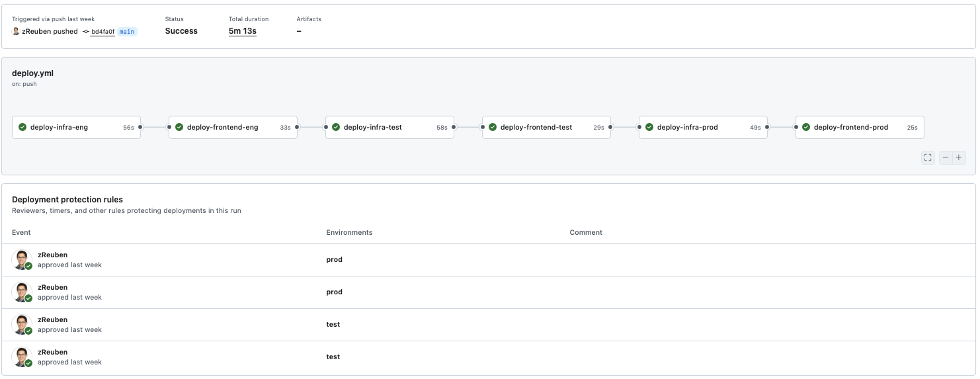Open the deploy-frontend-eng job
Screen dimensions: 980x379
tap(223, 127)
